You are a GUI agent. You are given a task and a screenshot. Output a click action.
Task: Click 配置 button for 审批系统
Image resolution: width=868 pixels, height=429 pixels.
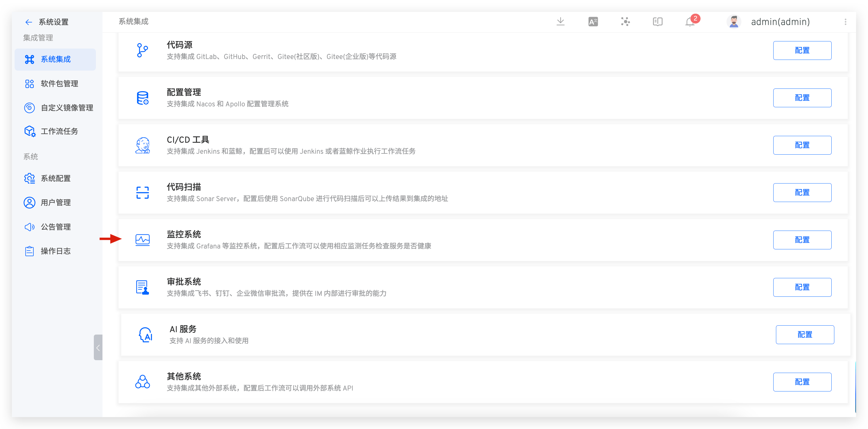tap(802, 287)
